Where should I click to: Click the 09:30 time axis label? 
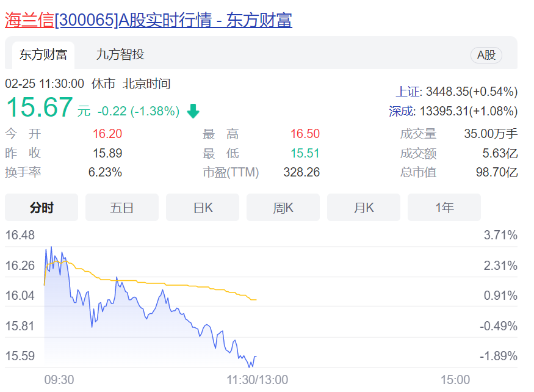(x=59, y=380)
